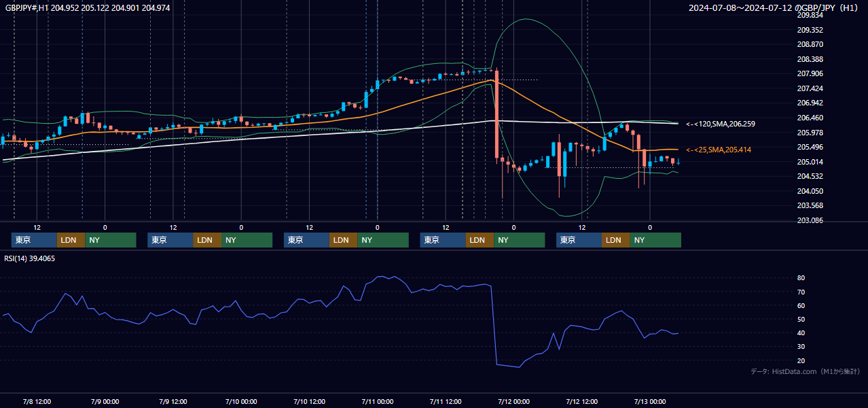The image size is (868, 408).
Task: Select the 120 SMA label reading 206.259
Action: point(720,124)
